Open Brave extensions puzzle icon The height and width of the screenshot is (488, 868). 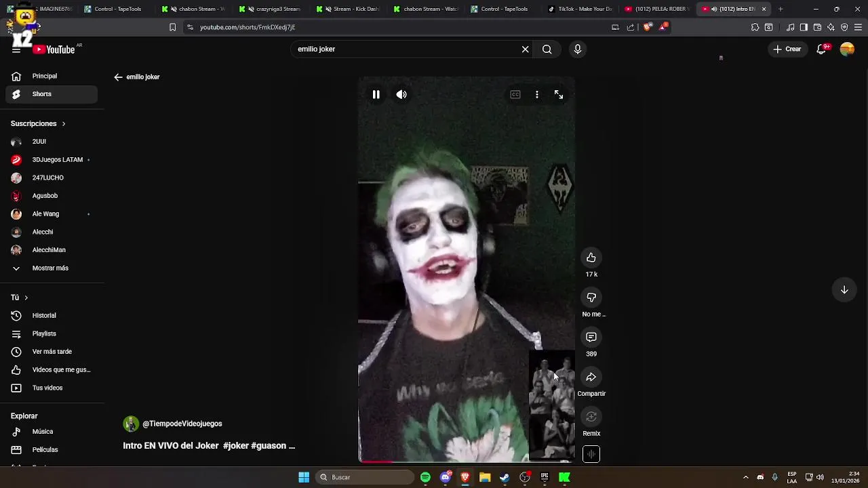click(755, 27)
